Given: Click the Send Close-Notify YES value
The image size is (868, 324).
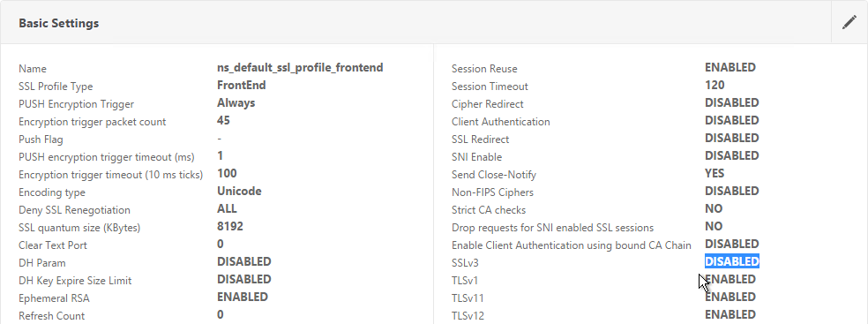Looking at the screenshot, I should coord(715,173).
